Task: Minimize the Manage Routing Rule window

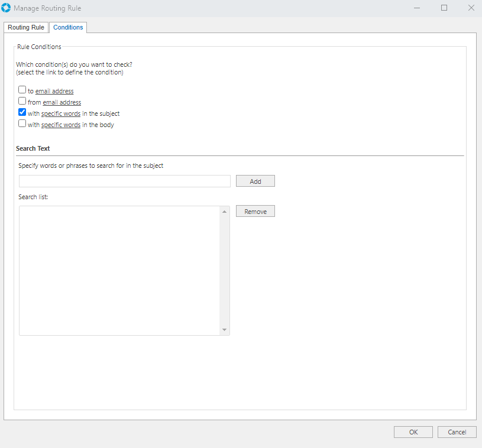Action: point(417,8)
